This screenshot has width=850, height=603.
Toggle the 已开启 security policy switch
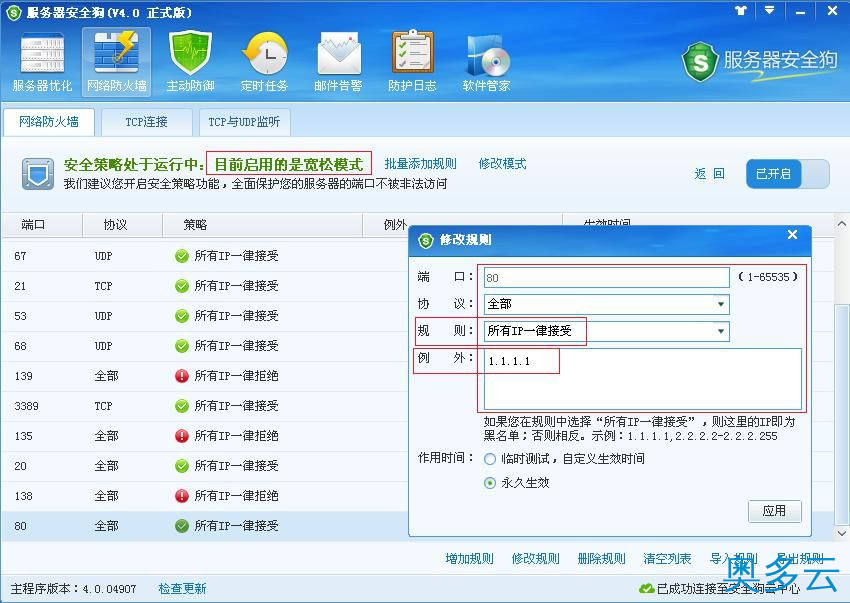coord(788,174)
